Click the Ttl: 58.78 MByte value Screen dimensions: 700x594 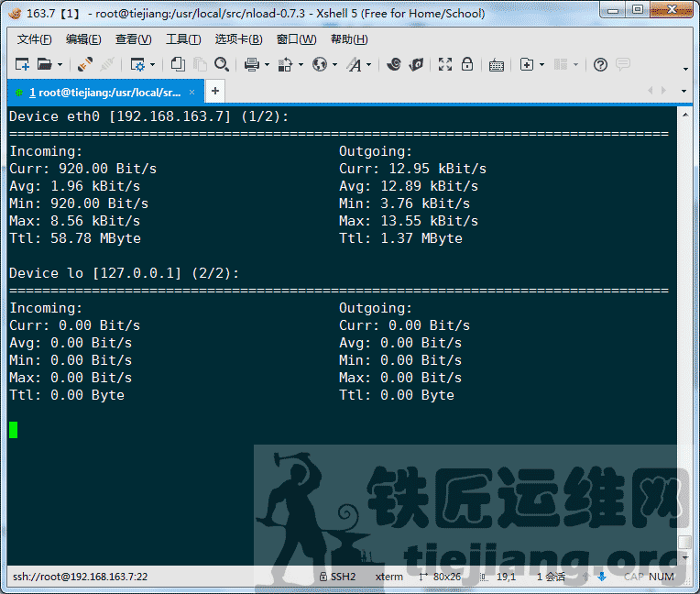pos(75,238)
